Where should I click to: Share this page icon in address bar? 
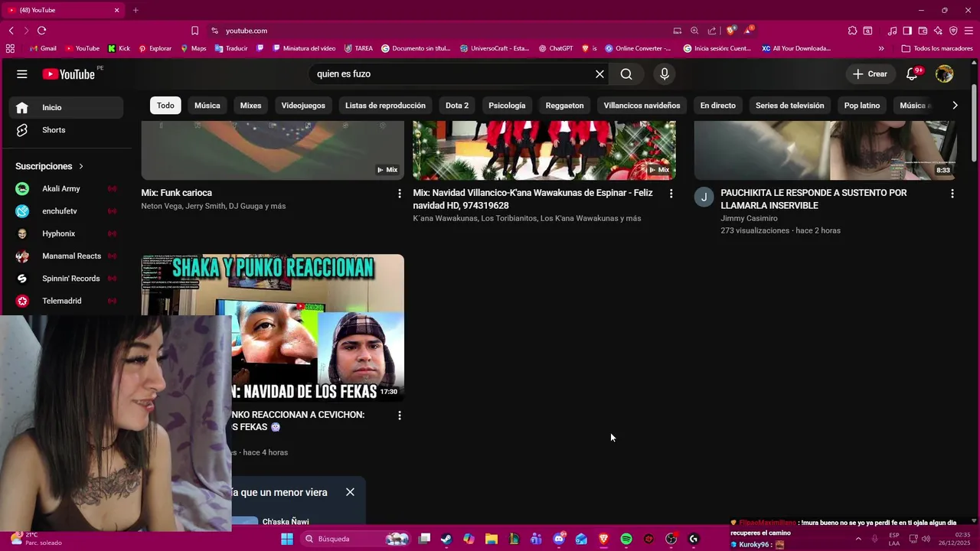pyautogui.click(x=712, y=31)
